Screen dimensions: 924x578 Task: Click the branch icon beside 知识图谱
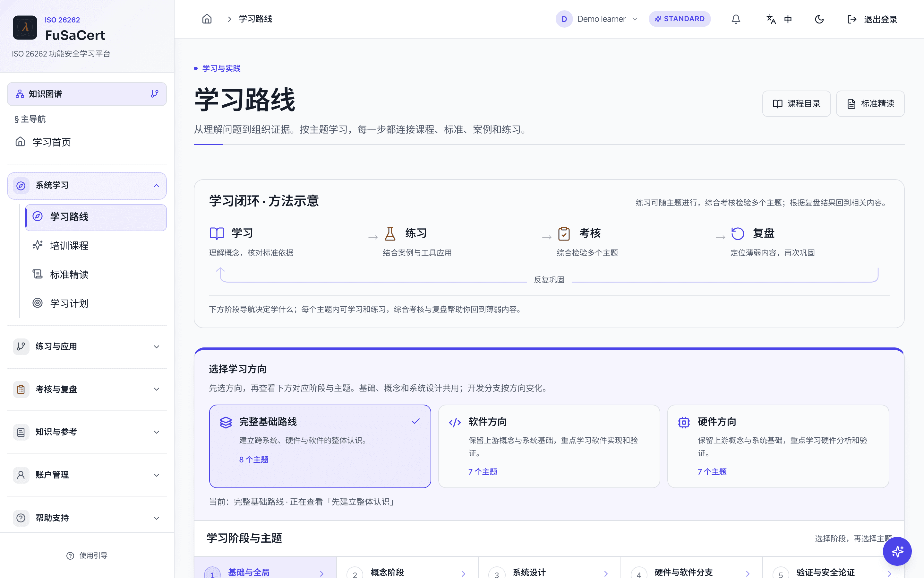coord(154,94)
